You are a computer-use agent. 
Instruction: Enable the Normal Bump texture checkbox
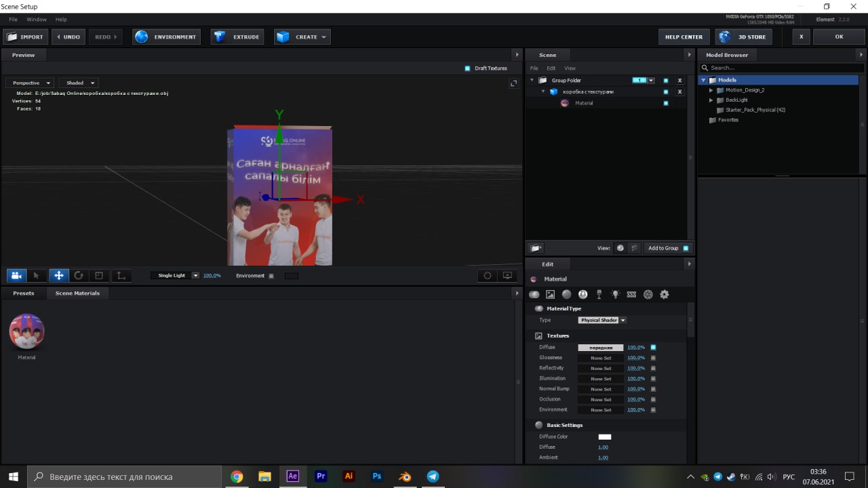point(653,389)
